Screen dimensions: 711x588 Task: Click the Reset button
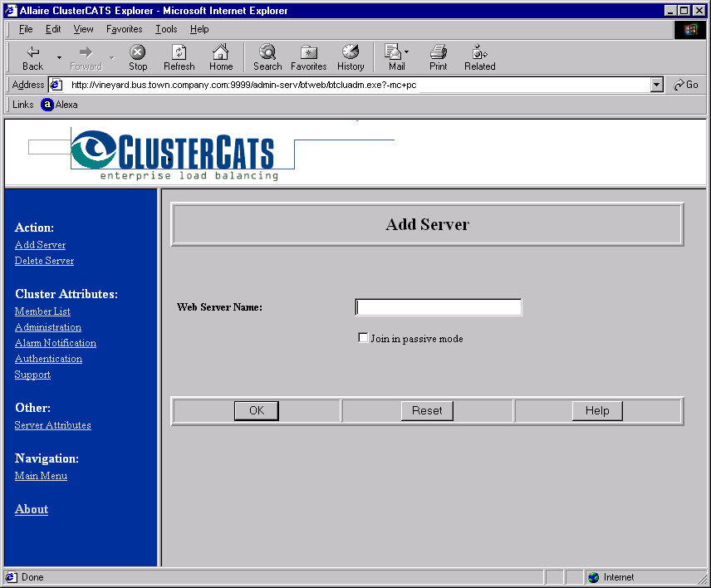427,411
